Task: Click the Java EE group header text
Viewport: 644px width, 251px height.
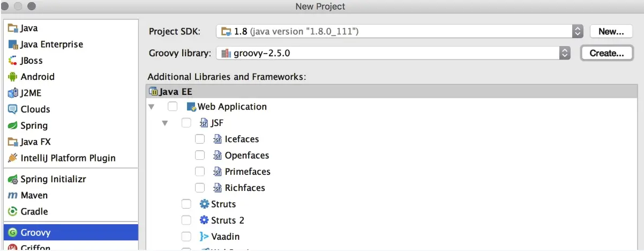Action: coord(176,91)
